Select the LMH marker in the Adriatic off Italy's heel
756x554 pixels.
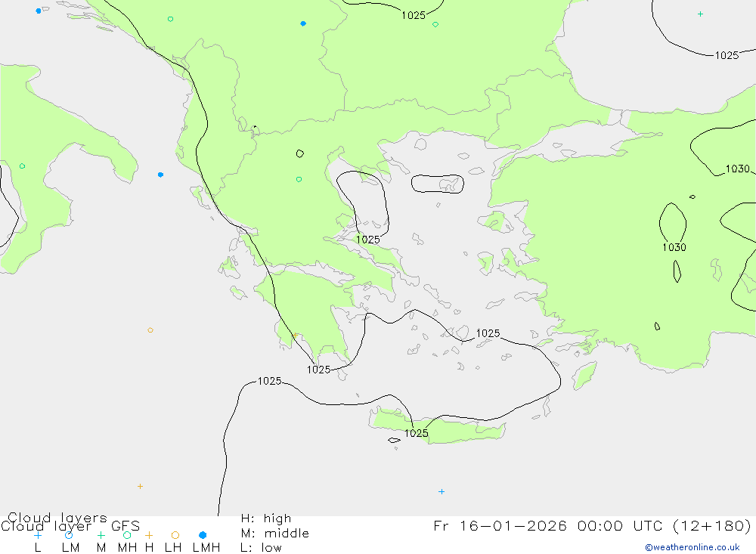(x=160, y=175)
